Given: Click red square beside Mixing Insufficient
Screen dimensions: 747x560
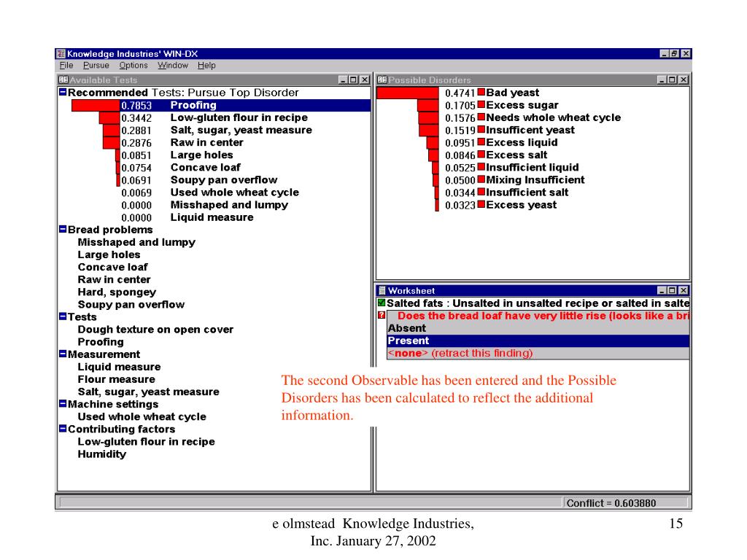Looking at the screenshot, I should coord(481,179).
